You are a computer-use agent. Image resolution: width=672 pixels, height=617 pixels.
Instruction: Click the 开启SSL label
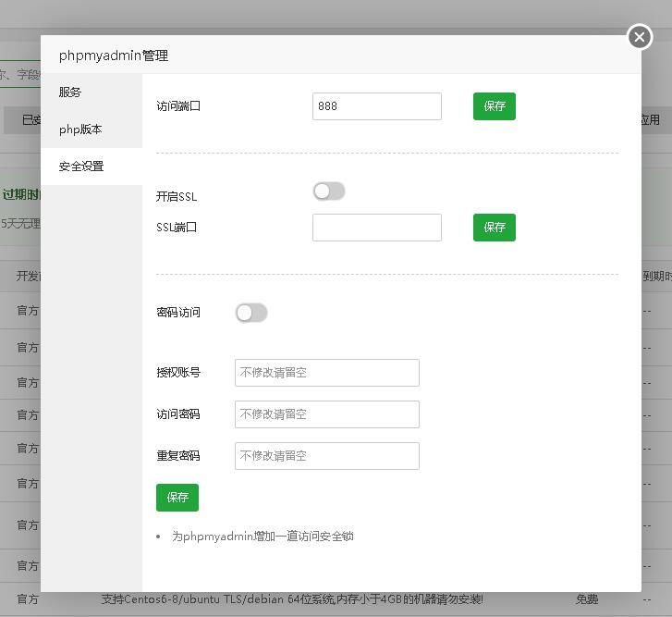click(177, 197)
